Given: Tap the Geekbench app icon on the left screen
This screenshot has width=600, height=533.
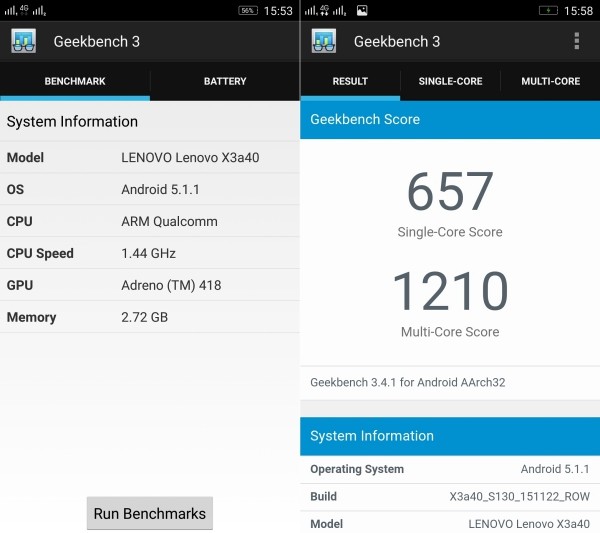Looking at the screenshot, I should (x=24, y=41).
